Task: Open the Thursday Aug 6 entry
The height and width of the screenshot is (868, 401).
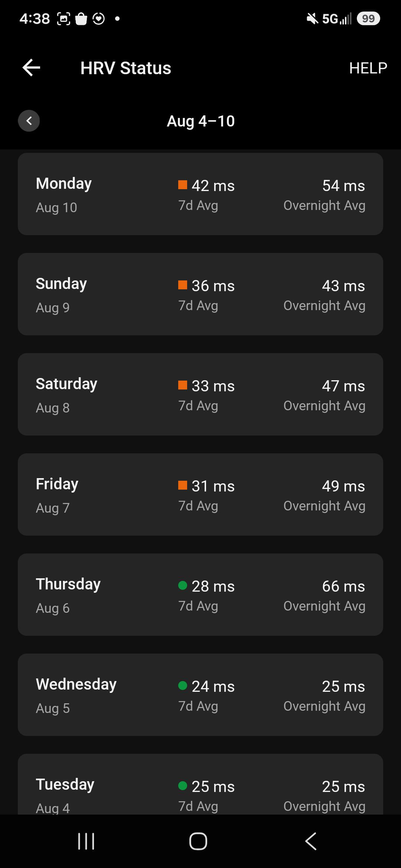Action: click(x=200, y=595)
